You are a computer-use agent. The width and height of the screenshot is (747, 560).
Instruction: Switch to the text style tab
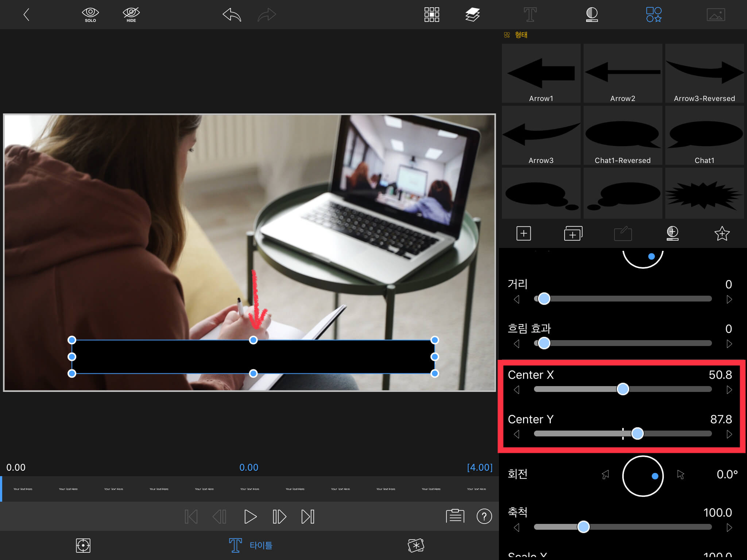530,15
